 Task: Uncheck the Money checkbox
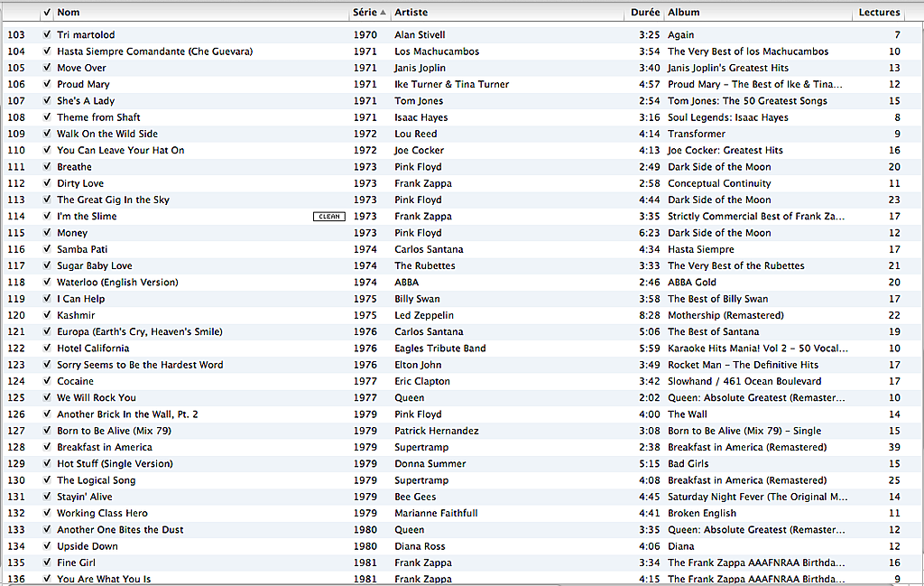(x=47, y=233)
